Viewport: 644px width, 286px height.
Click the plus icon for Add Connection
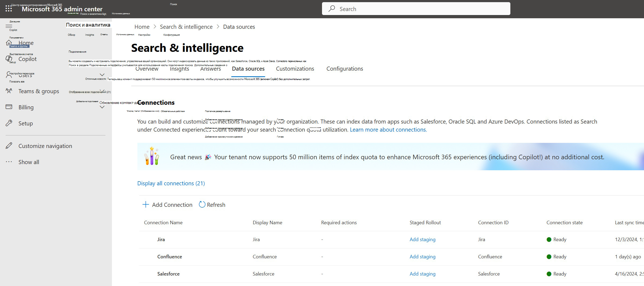(x=145, y=205)
